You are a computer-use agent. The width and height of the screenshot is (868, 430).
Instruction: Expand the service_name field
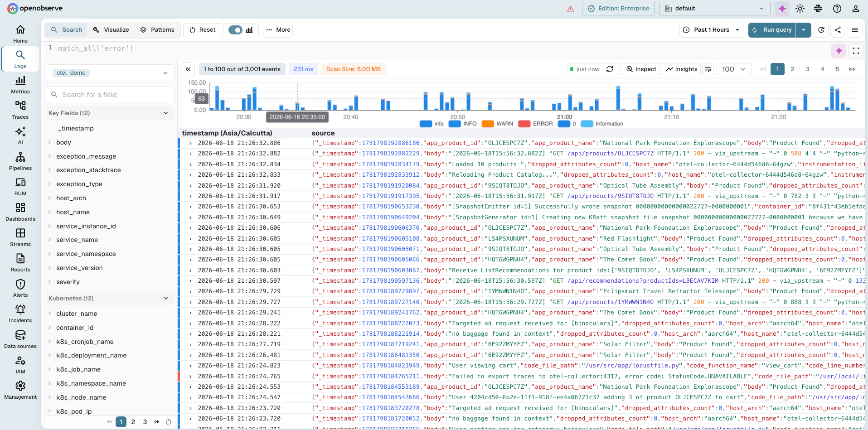point(49,240)
